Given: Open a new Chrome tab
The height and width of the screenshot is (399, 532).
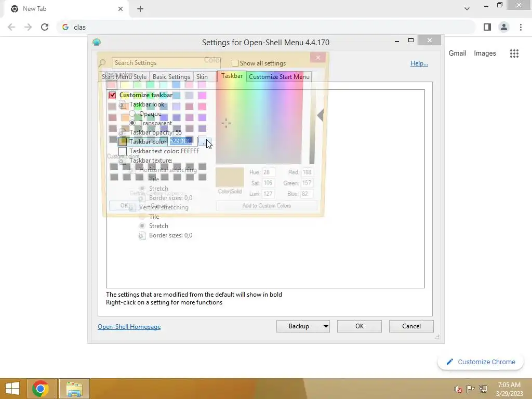Looking at the screenshot, I should [x=140, y=9].
